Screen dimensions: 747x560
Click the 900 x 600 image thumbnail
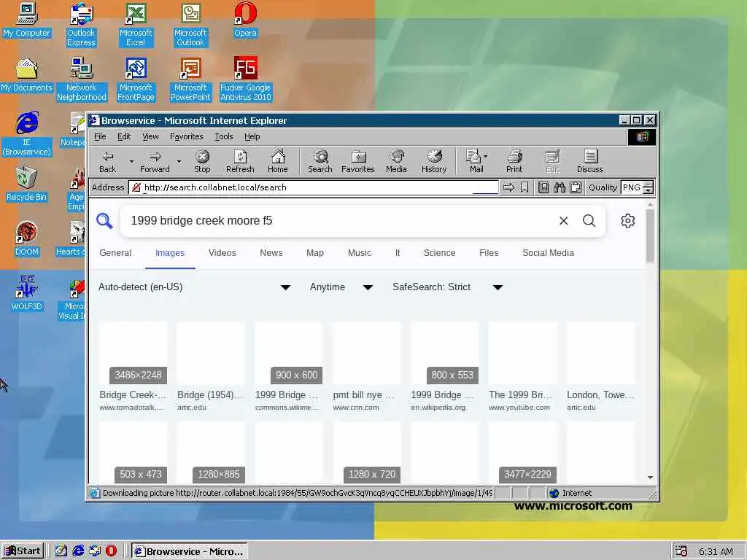coord(289,353)
